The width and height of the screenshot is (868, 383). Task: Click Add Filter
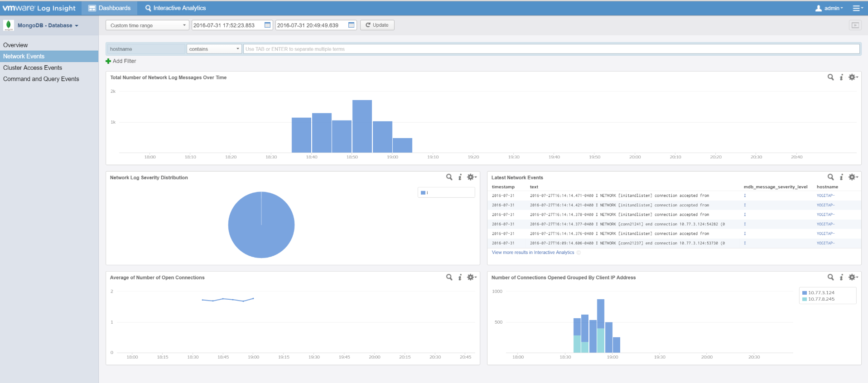(121, 61)
